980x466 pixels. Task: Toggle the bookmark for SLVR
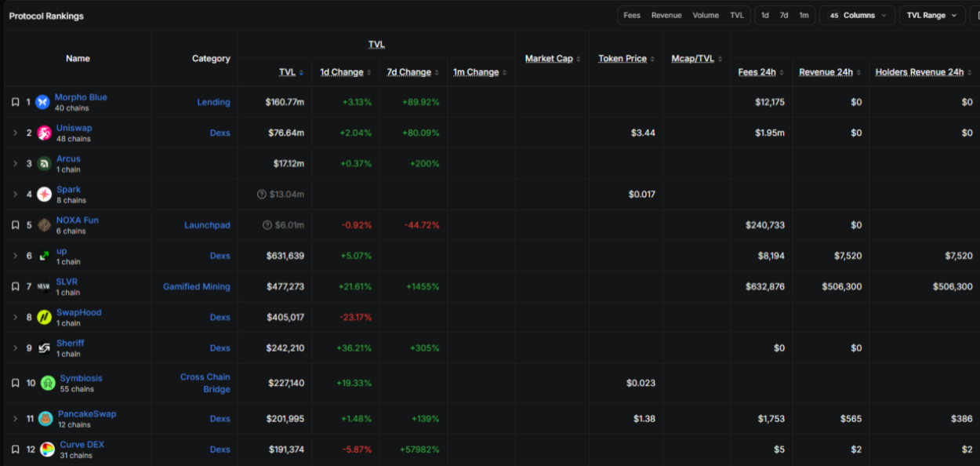click(x=15, y=286)
